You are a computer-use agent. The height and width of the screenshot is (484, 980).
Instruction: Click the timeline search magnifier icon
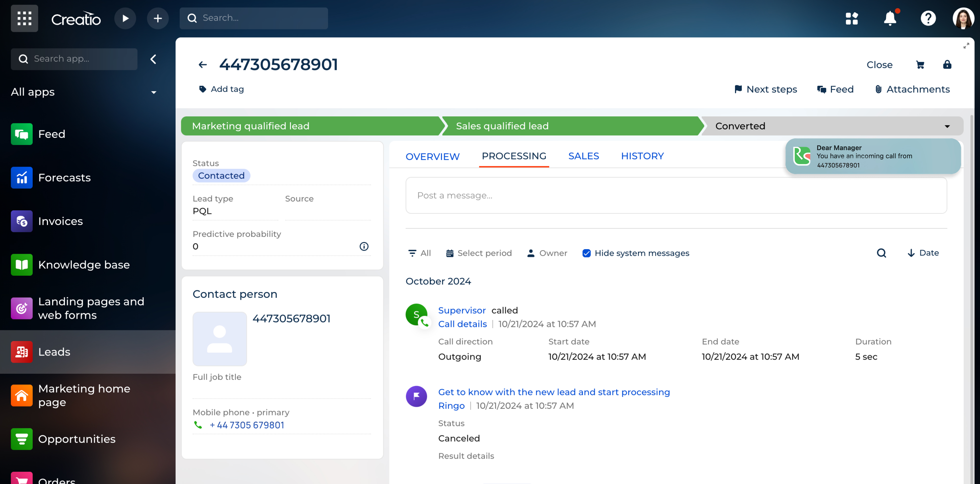[x=881, y=253]
